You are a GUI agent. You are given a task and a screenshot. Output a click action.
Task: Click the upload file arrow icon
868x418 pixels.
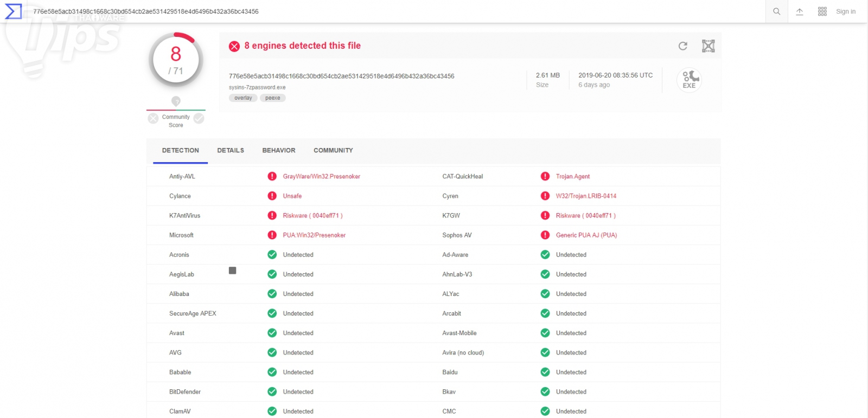coord(799,11)
